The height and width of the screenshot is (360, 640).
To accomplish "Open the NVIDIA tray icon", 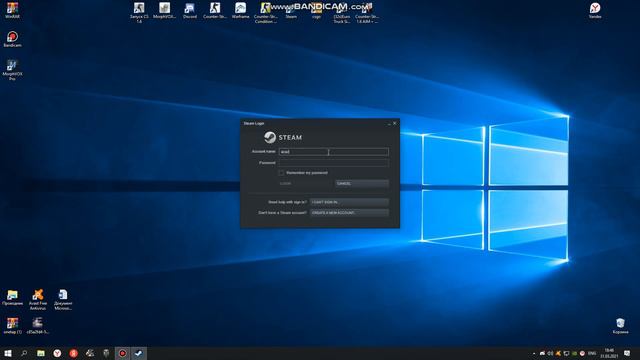I will click(574, 353).
